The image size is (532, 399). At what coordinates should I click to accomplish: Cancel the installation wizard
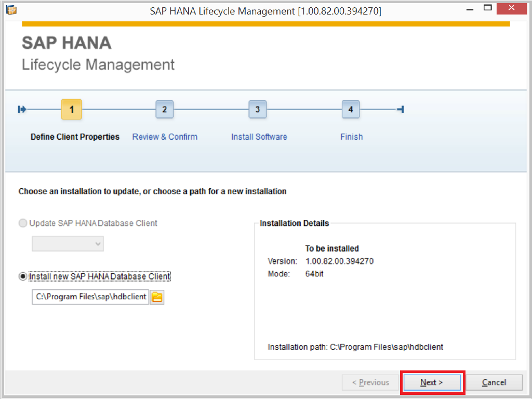[x=494, y=382]
